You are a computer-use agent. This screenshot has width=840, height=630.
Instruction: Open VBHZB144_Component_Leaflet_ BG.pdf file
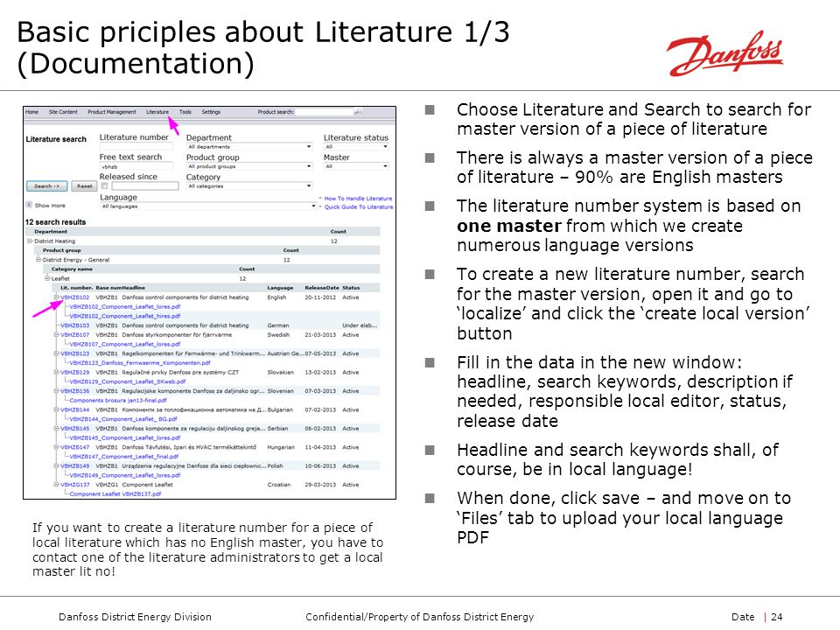(123, 419)
